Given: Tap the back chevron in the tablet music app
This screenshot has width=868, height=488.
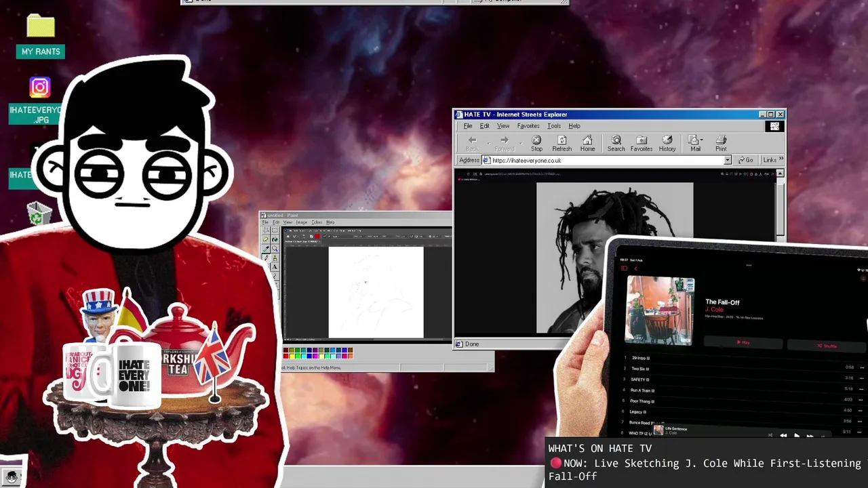Looking at the screenshot, I should point(636,268).
